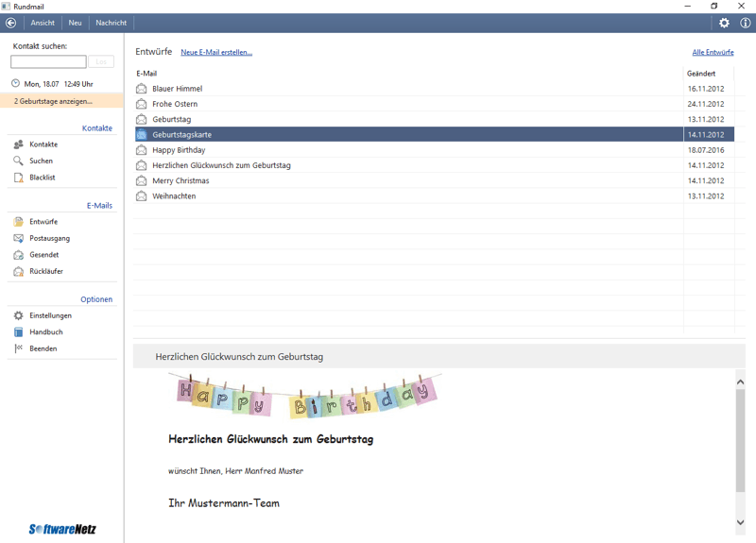
Task: Open the Handbuch in sidebar
Action: pos(45,332)
